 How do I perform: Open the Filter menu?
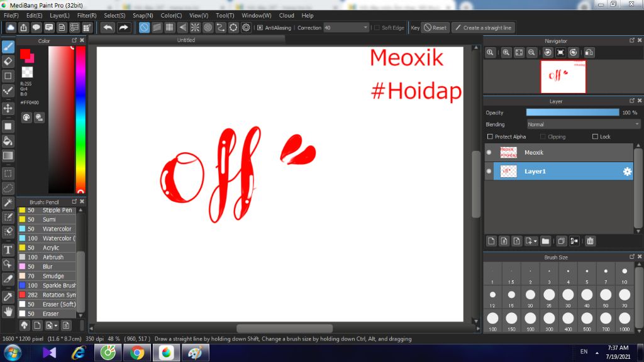[x=87, y=15]
